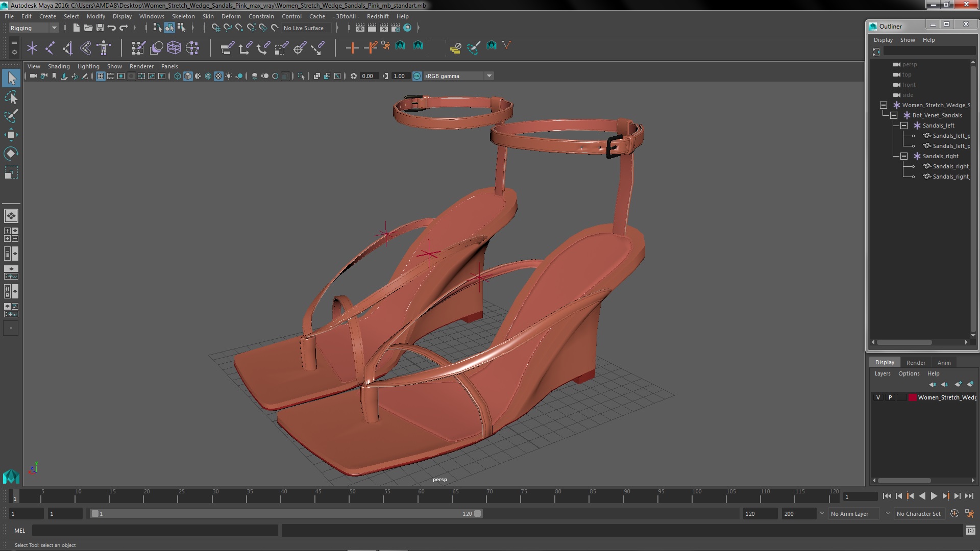Step forward one frame
This screenshot has height=551, width=980.
point(957,496)
